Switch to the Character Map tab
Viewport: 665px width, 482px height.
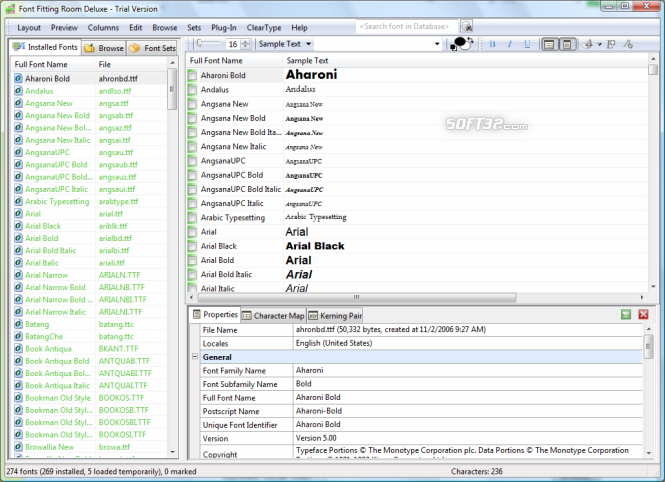(x=274, y=316)
